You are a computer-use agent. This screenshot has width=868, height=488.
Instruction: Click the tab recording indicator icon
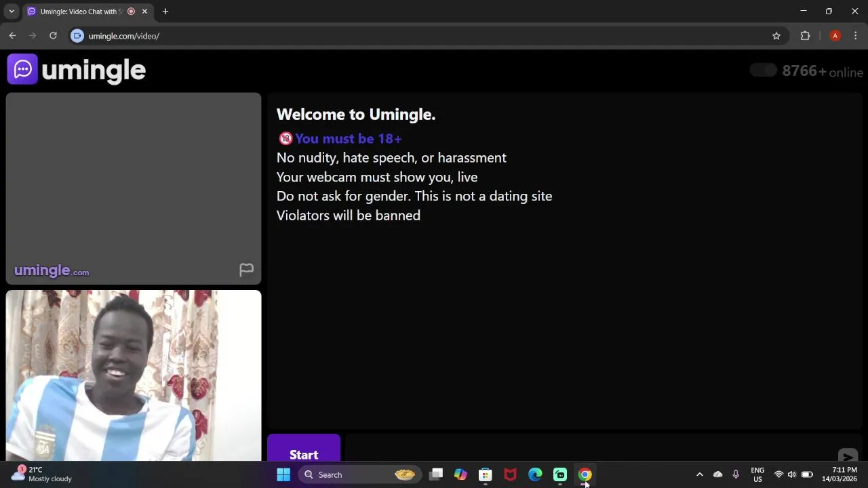point(131,12)
